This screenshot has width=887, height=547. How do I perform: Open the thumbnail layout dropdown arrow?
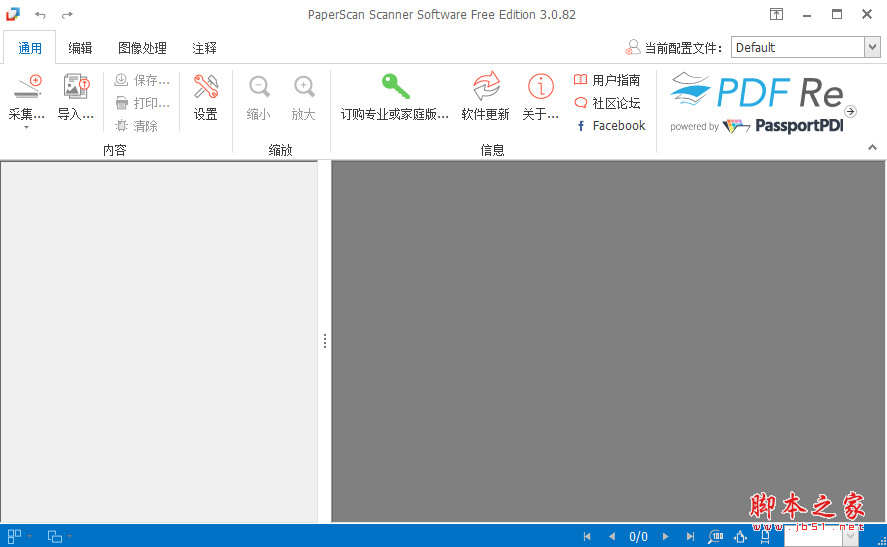(x=29, y=536)
